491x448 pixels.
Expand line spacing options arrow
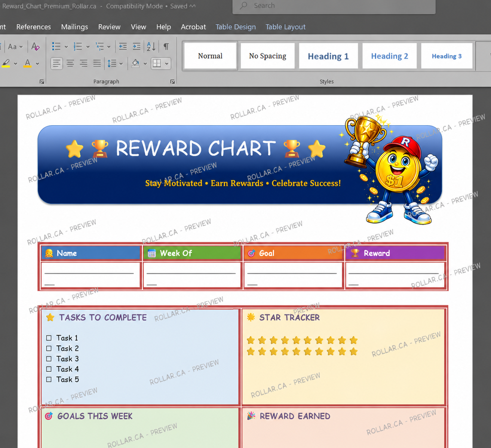(x=121, y=64)
